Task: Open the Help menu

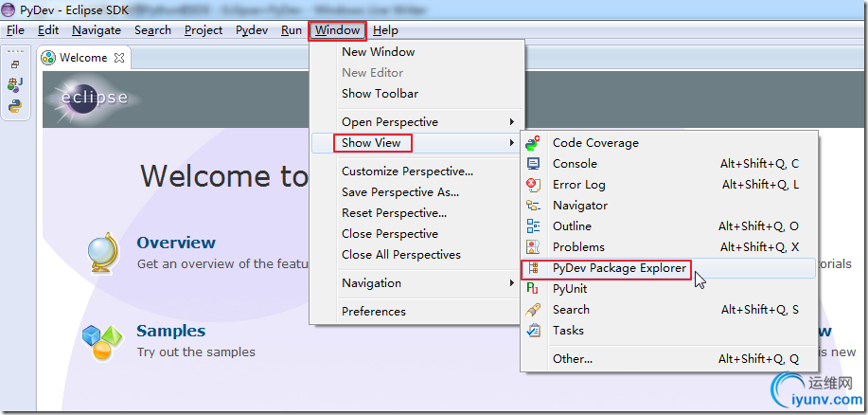Action: (385, 30)
